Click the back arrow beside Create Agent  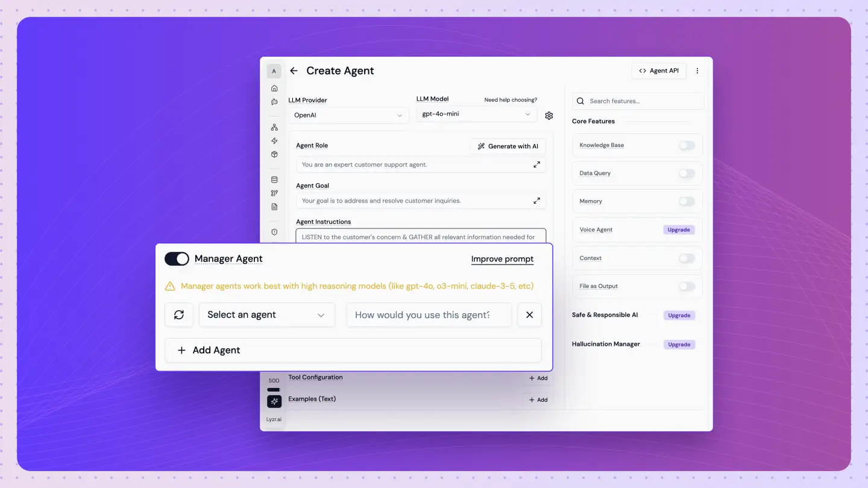(x=294, y=71)
